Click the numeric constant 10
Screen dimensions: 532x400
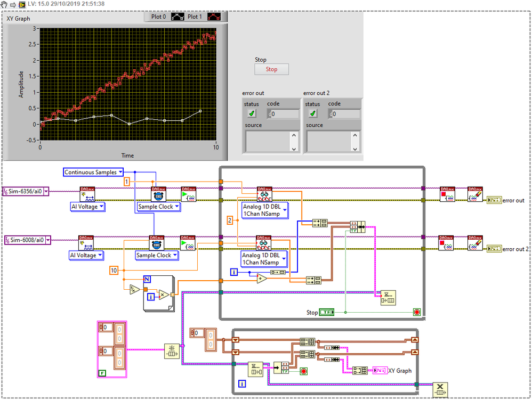coord(114,271)
